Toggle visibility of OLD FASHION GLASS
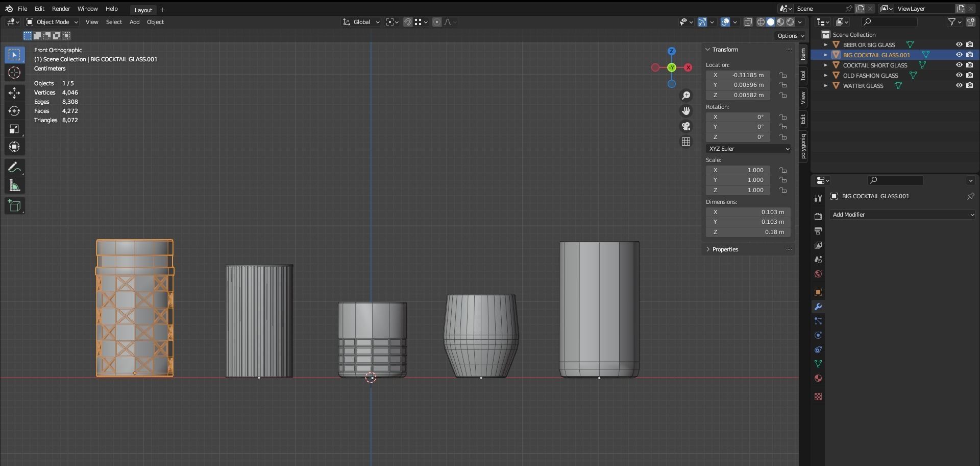This screenshot has height=466, width=980. (959, 76)
